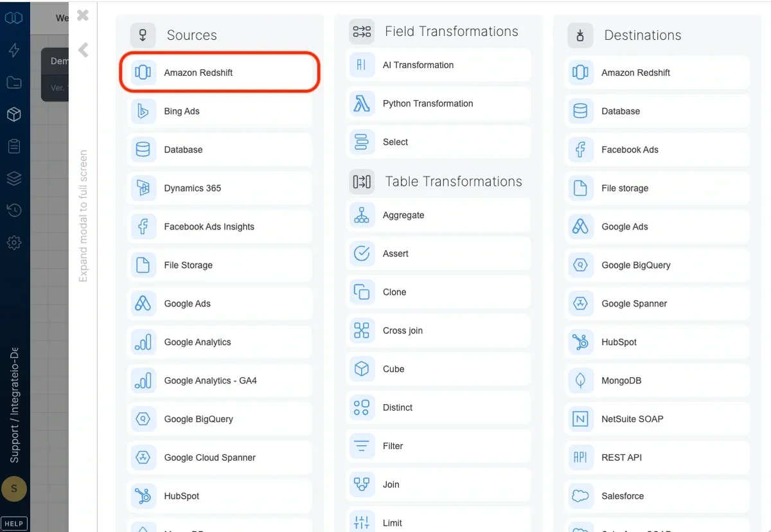Click the package box icon in sidebar
The height and width of the screenshot is (532, 771).
click(x=14, y=114)
